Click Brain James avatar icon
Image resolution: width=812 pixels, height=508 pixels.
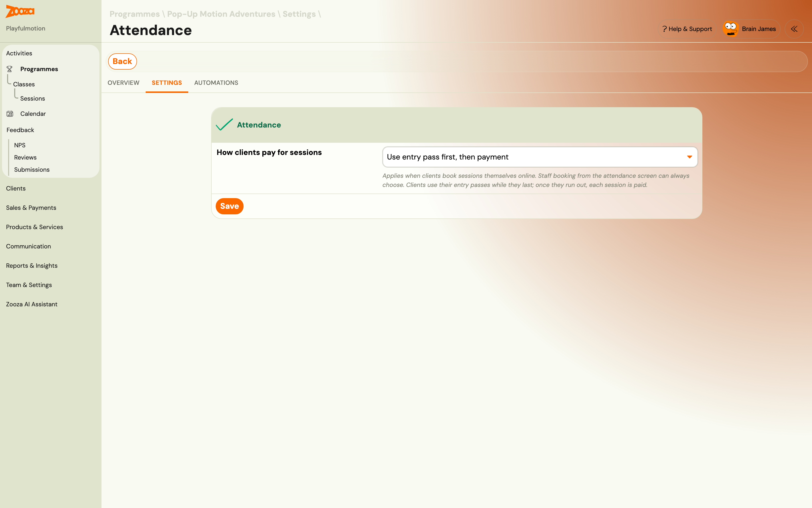(x=730, y=29)
